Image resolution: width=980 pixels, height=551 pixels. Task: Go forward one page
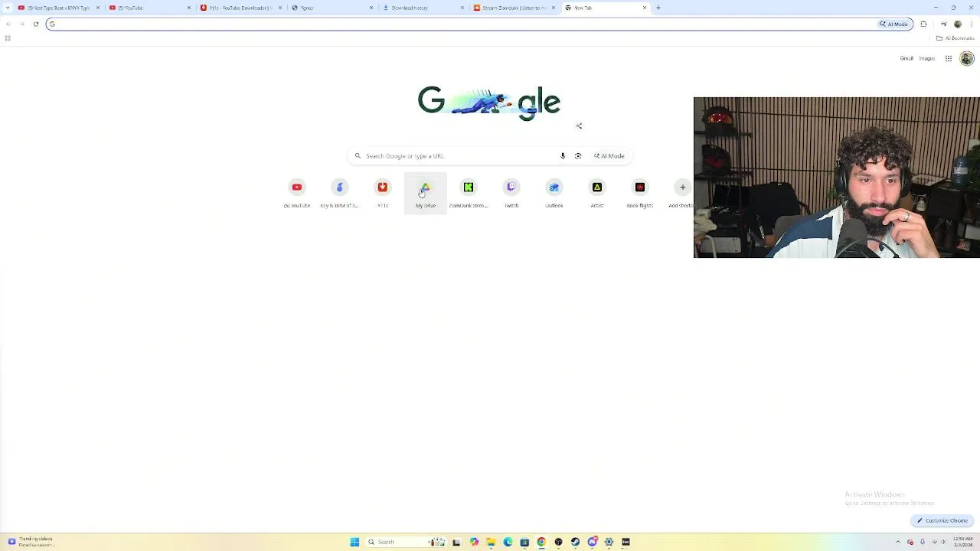coord(21,24)
